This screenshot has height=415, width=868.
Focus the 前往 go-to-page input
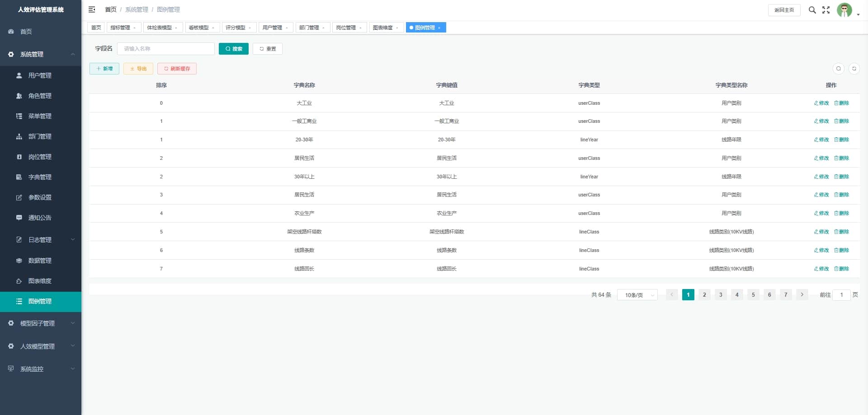point(841,295)
